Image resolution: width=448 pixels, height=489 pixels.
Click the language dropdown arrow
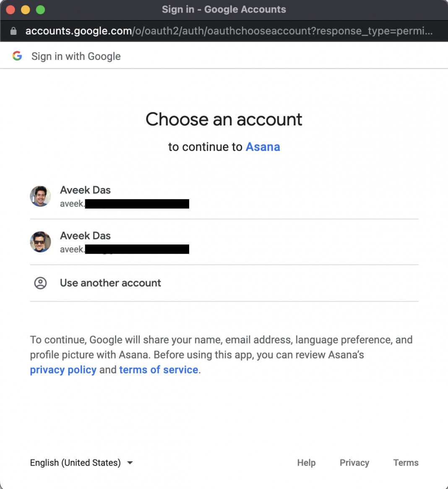130,463
